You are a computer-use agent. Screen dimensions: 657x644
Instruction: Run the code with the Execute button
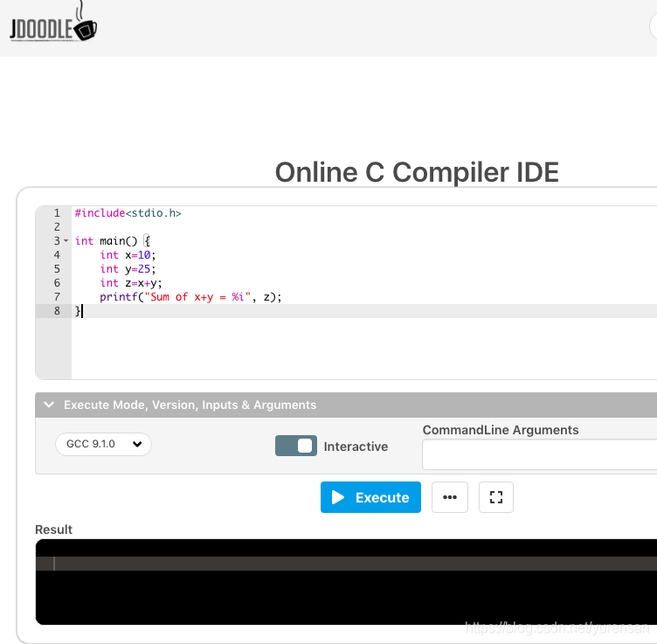pyautogui.click(x=370, y=497)
